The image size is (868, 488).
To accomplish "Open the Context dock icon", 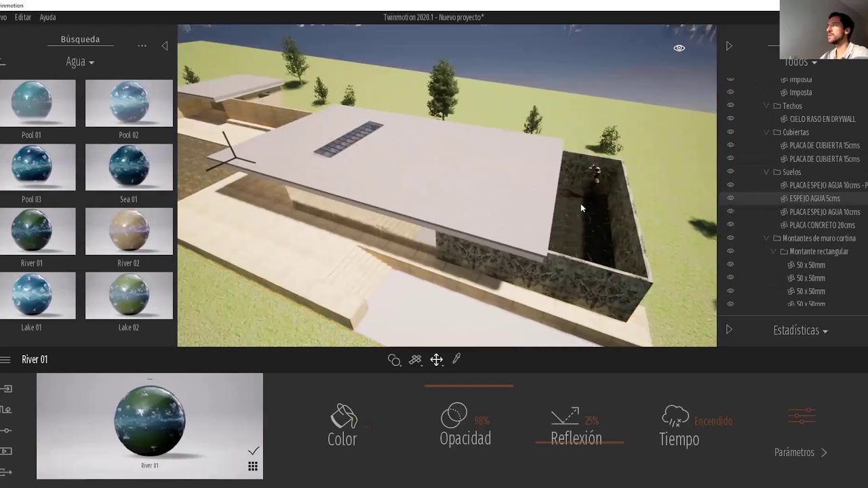I will 6,409.
